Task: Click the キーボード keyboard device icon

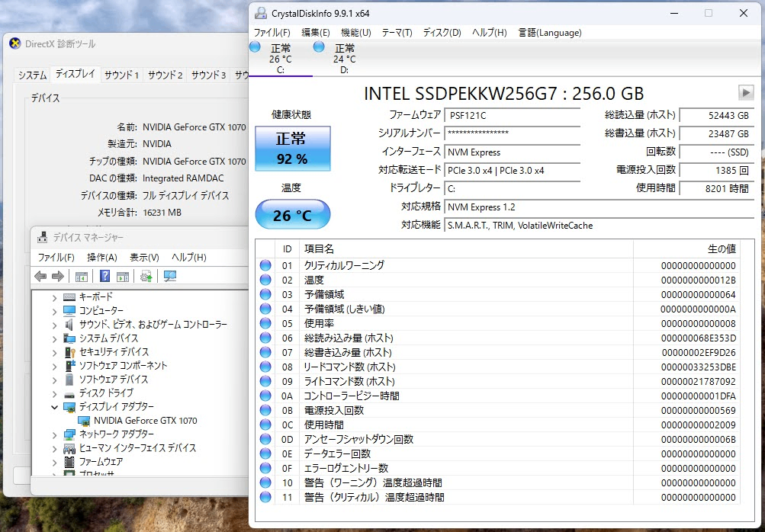Action: [69, 296]
